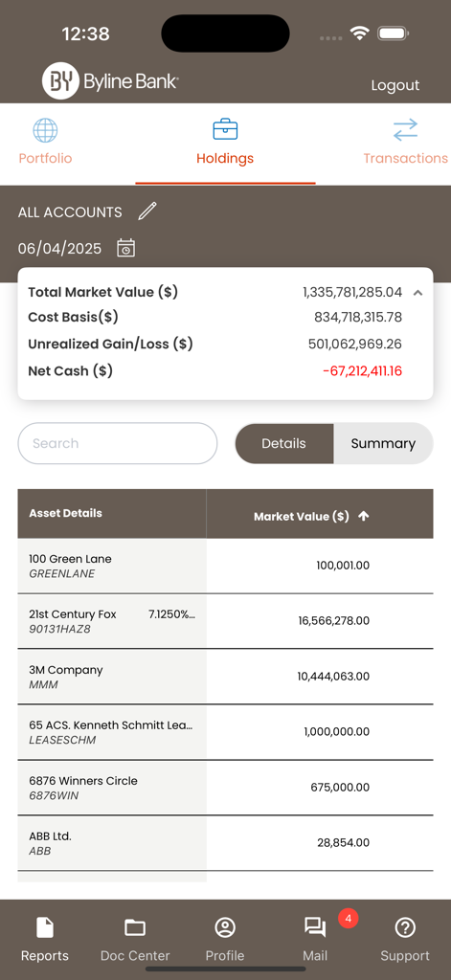Tap the Profile label
The height and width of the screenshot is (980, 451).
pyautogui.click(x=225, y=956)
